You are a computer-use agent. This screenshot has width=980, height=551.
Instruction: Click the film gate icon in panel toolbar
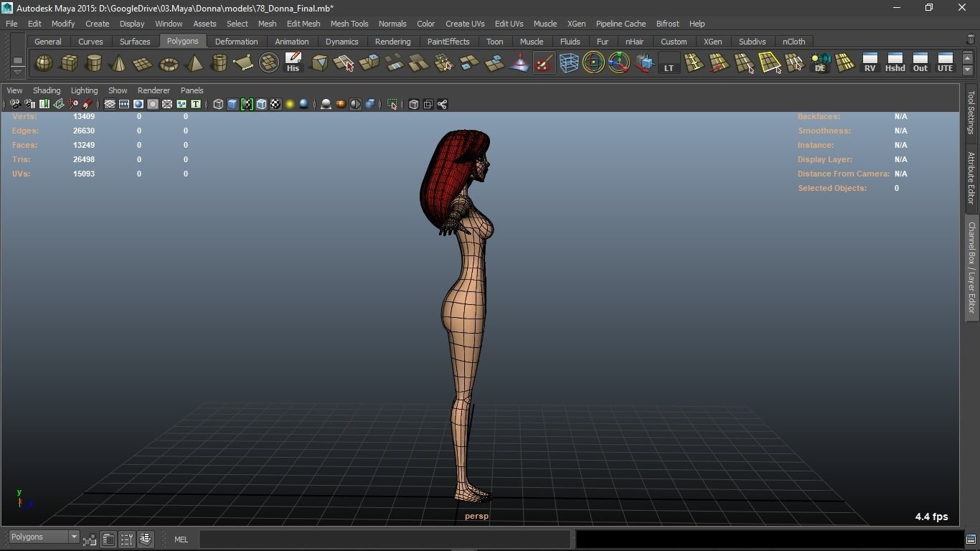tap(124, 105)
